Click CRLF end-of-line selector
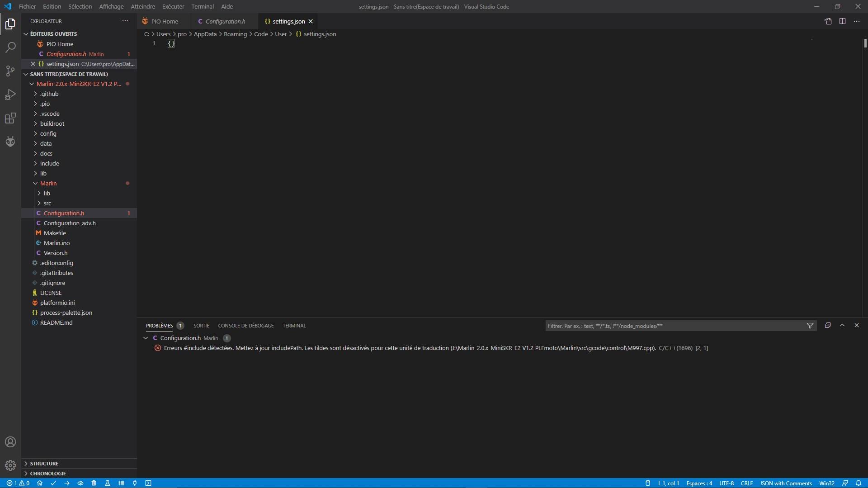Image resolution: width=868 pixels, height=488 pixels. [x=747, y=483]
